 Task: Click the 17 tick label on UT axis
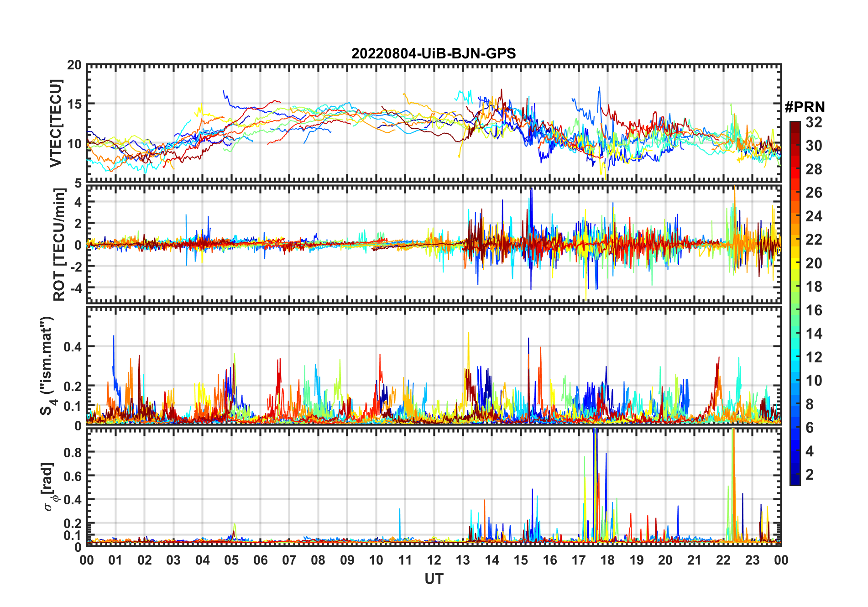(x=579, y=560)
